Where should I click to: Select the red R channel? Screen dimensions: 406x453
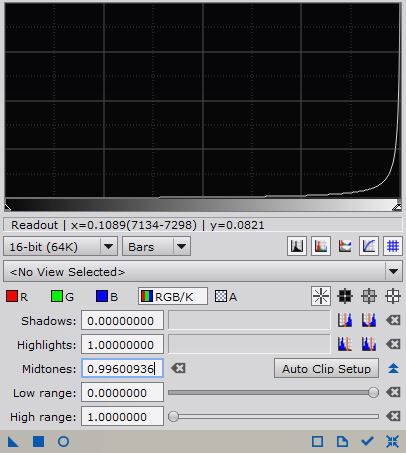pyautogui.click(x=17, y=296)
